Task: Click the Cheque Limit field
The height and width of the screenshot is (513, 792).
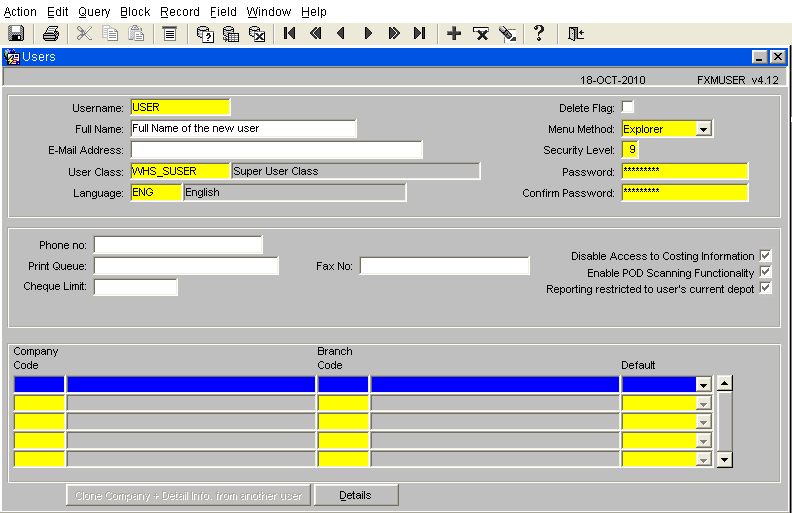Action: coord(136,287)
